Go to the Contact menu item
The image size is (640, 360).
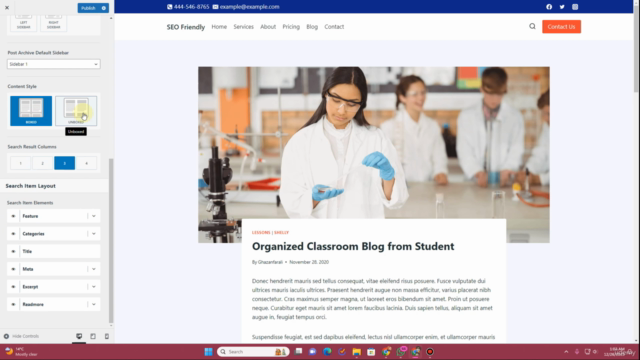coord(334,27)
